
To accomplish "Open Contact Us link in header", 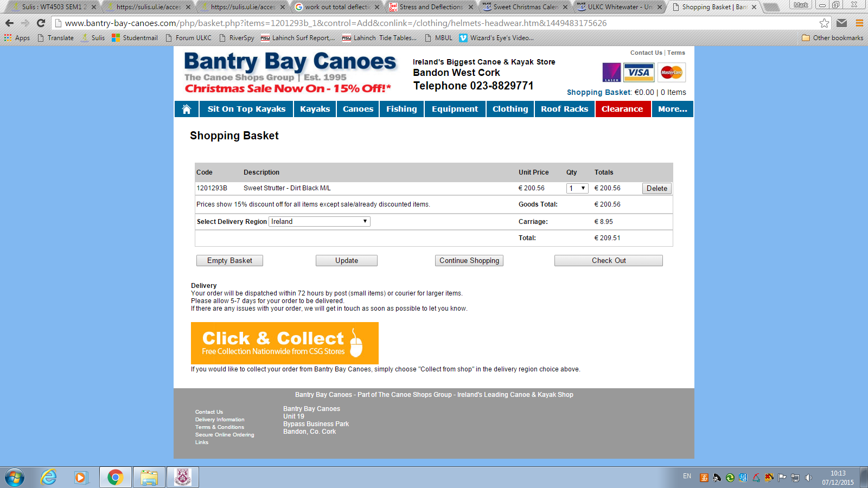I will click(x=646, y=53).
